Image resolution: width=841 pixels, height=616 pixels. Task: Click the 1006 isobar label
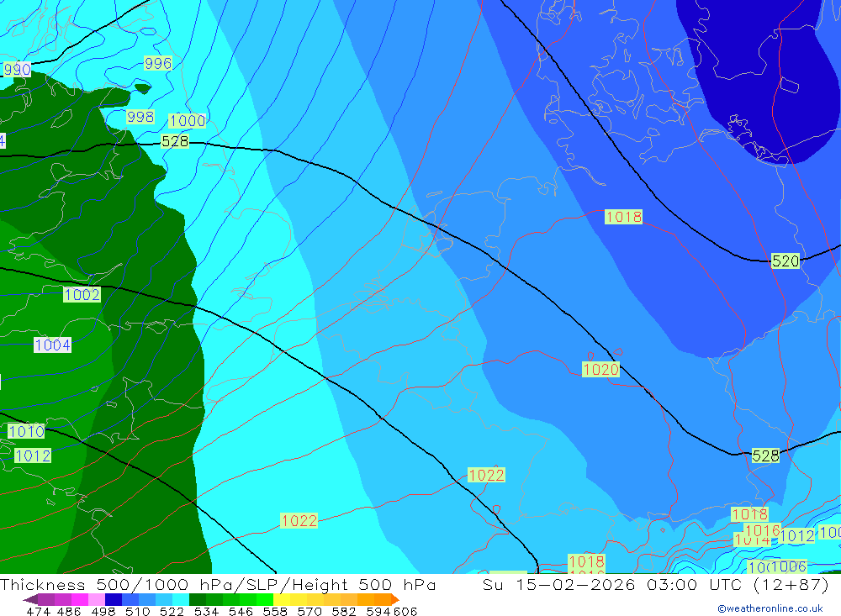click(x=789, y=566)
